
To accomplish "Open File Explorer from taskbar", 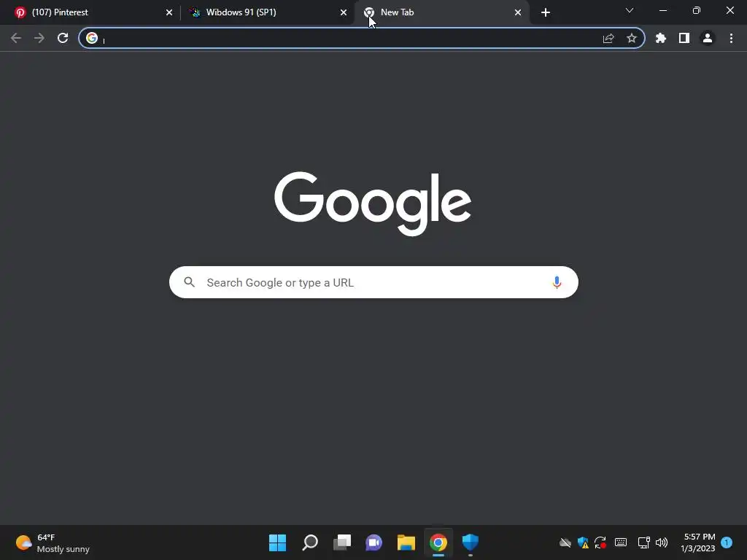I will pyautogui.click(x=406, y=542).
